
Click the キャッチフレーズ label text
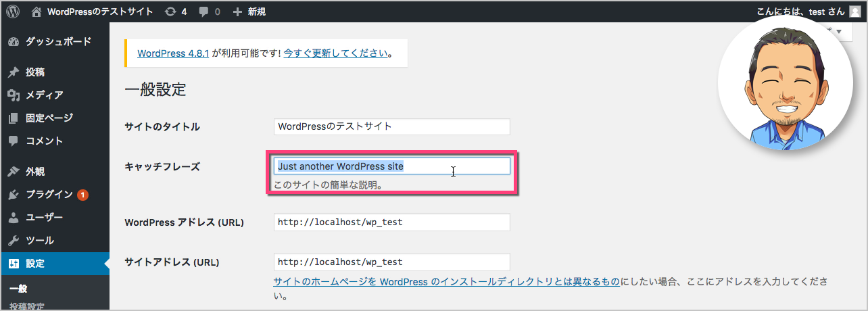pyautogui.click(x=162, y=166)
